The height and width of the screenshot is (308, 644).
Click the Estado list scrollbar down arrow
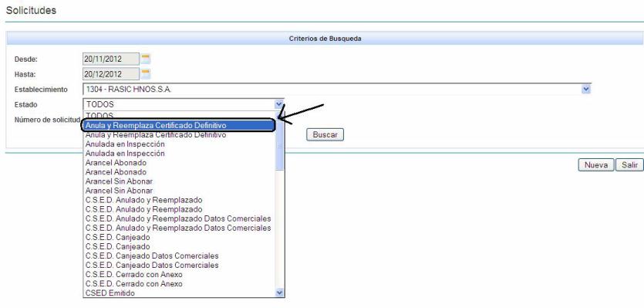point(280,293)
